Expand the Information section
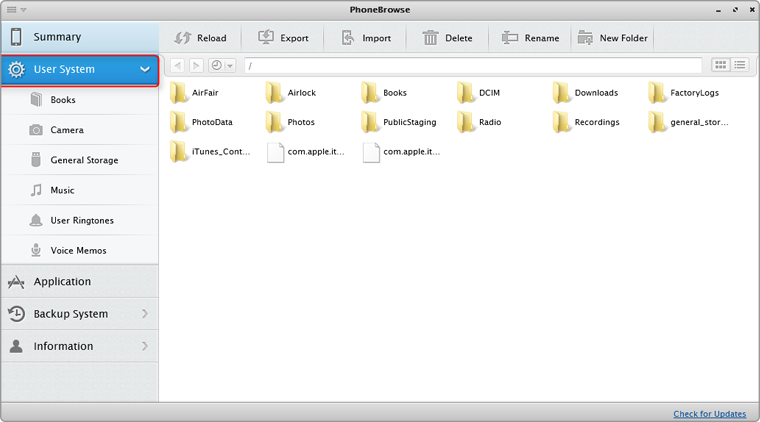The width and height of the screenshot is (760, 422). (145, 346)
